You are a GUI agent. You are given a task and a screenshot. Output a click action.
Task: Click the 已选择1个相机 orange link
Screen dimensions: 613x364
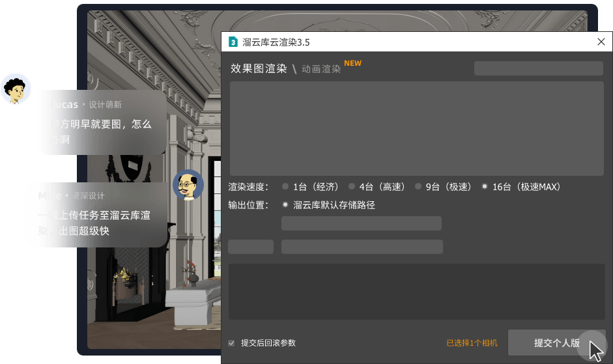coord(472,343)
